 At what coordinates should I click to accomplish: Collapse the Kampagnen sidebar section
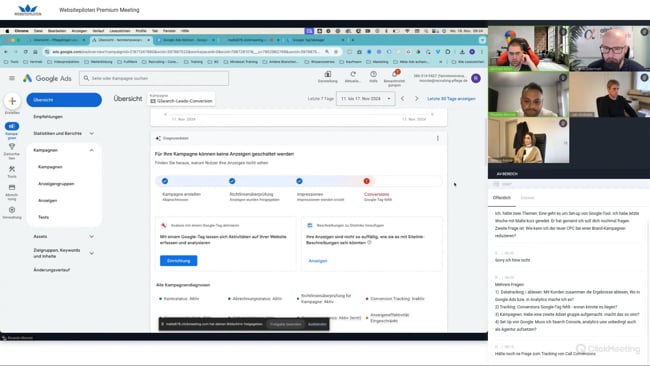coord(64,150)
